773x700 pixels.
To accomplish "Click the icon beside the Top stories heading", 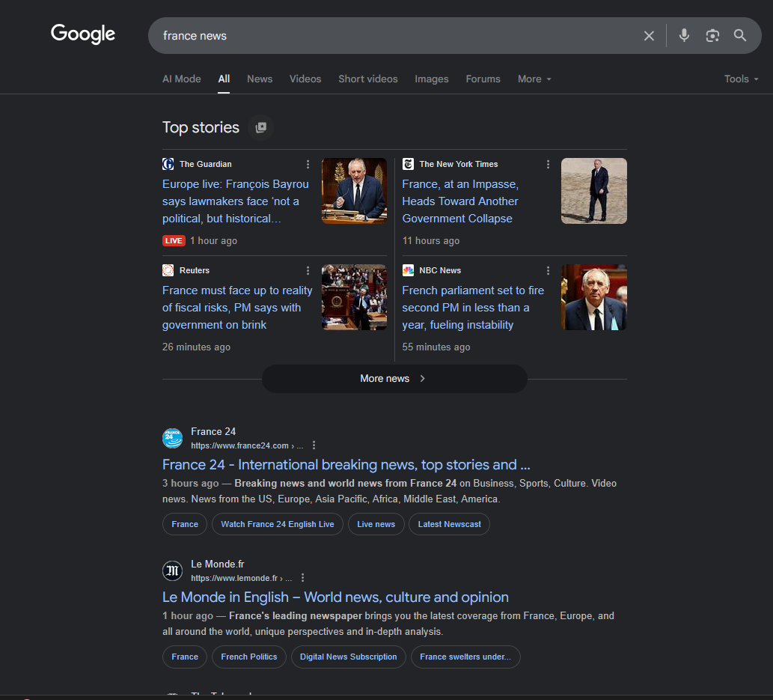I will [261, 127].
